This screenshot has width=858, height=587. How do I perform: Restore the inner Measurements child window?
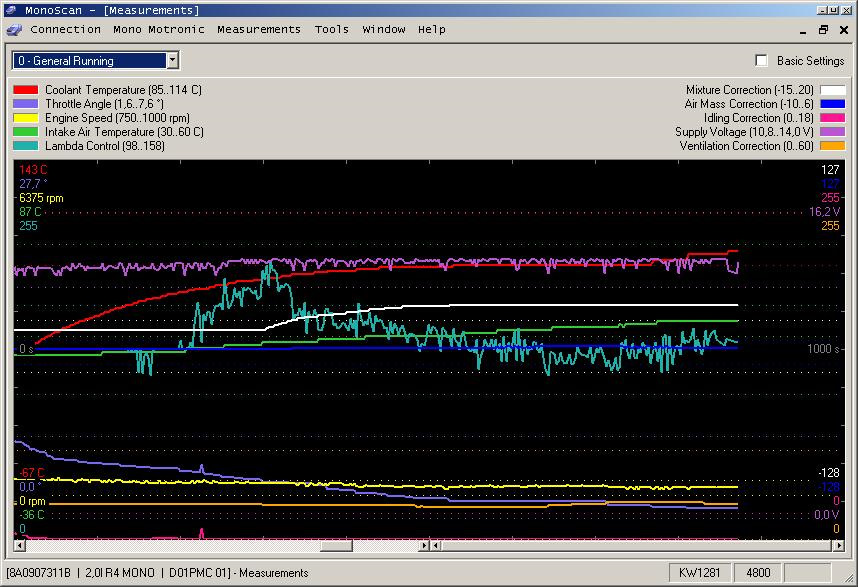pyautogui.click(x=823, y=30)
